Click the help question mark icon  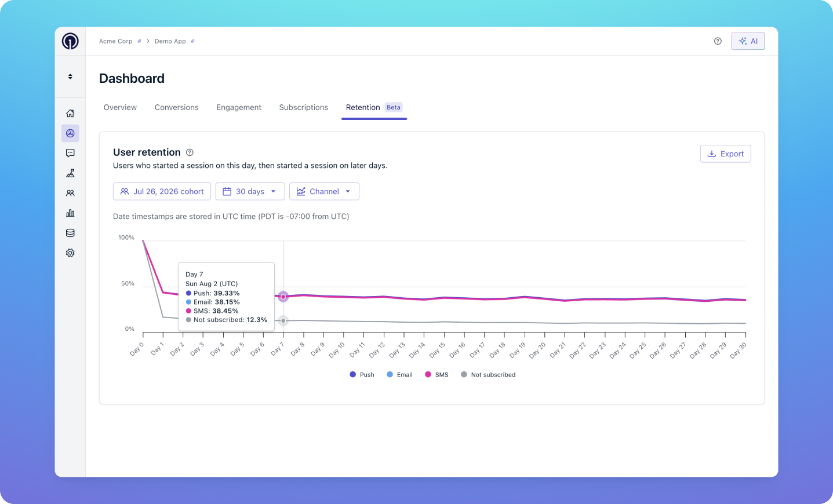click(x=718, y=41)
